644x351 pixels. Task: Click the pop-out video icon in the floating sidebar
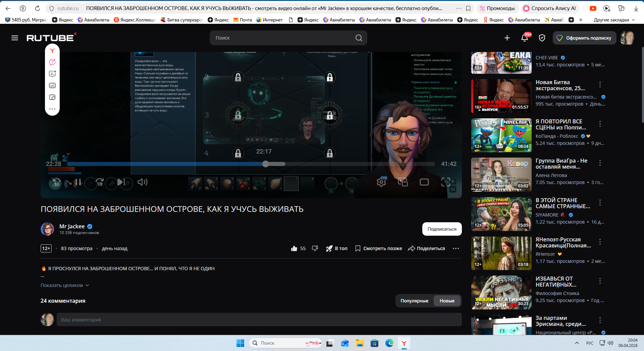[52, 97]
